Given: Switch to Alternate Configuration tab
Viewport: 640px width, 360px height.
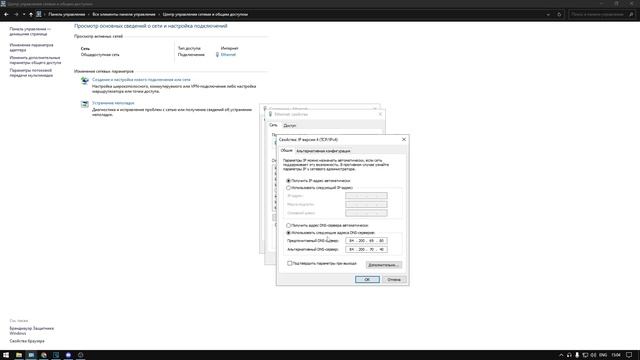Looking at the screenshot, I should (323, 151).
